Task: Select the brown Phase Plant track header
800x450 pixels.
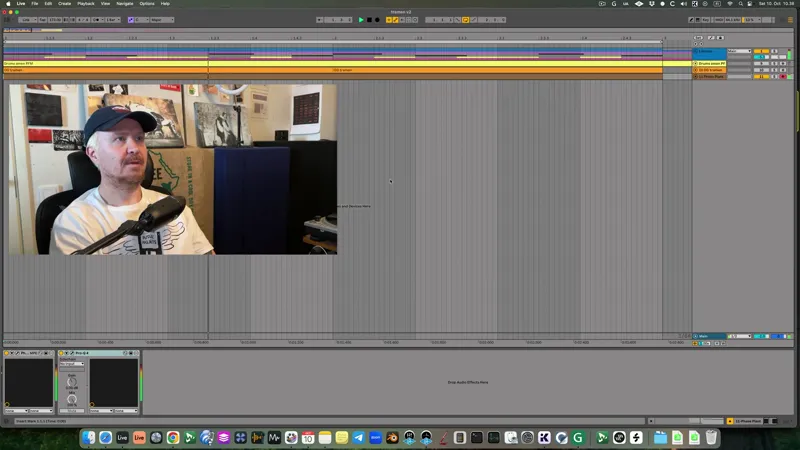Action: 709,77
